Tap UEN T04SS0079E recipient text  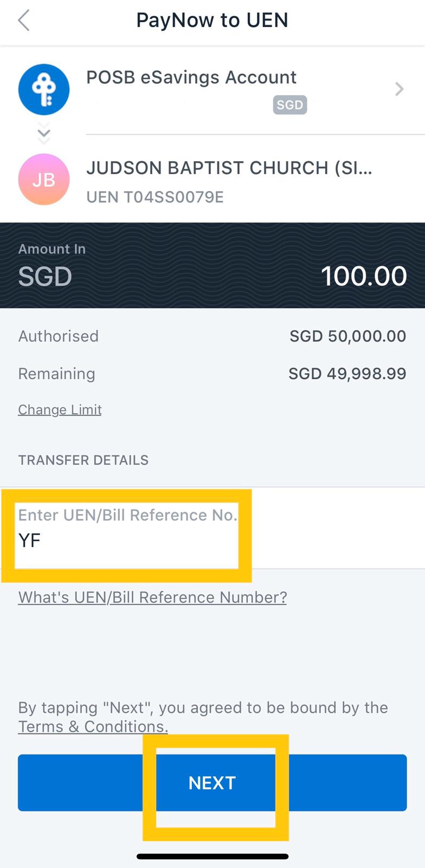tap(155, 197)
